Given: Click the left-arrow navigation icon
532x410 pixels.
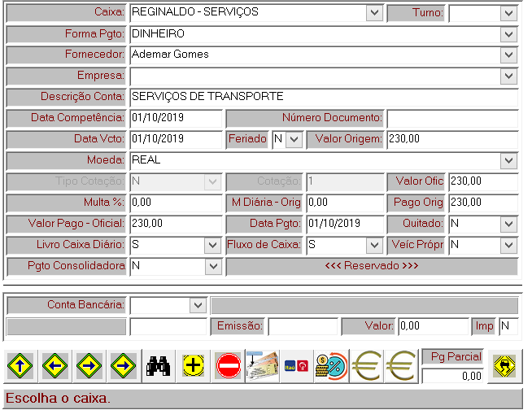Looking at the screenshot, I should point(55,366).
